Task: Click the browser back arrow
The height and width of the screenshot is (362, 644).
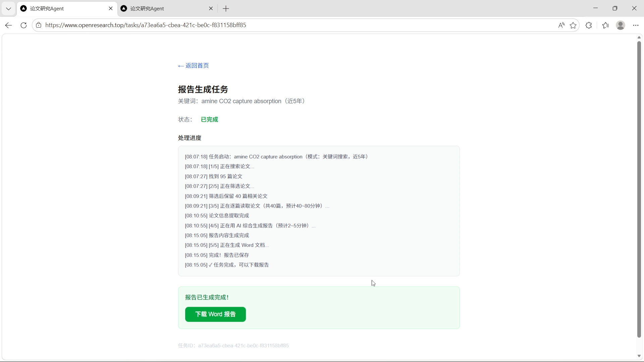Action: pos(8,25)
